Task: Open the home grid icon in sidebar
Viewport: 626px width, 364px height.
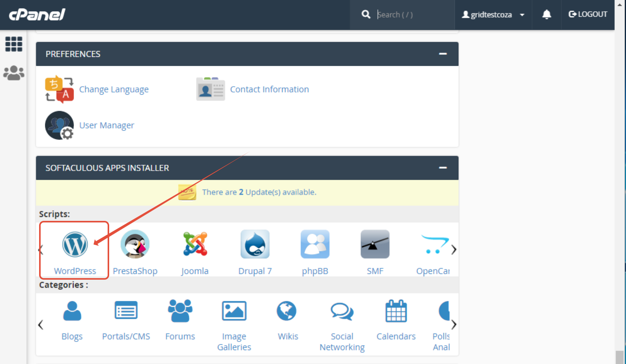Action: pos(14,44)
